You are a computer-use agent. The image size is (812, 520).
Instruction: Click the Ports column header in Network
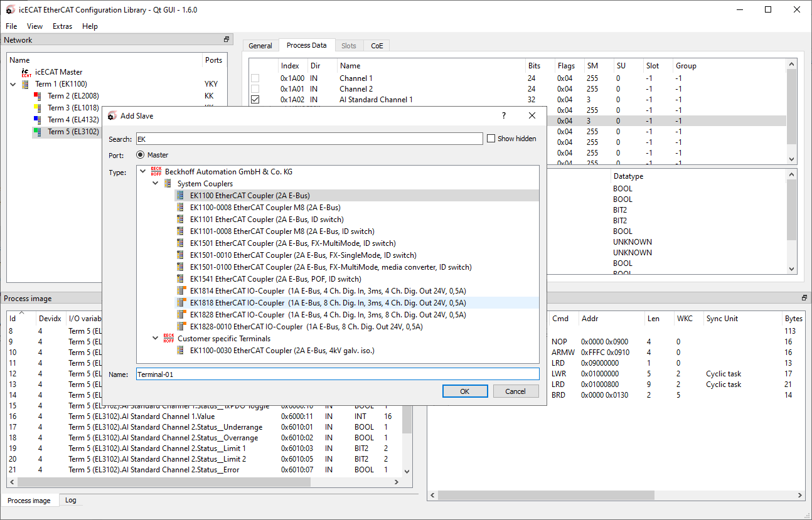coord(213,60)
